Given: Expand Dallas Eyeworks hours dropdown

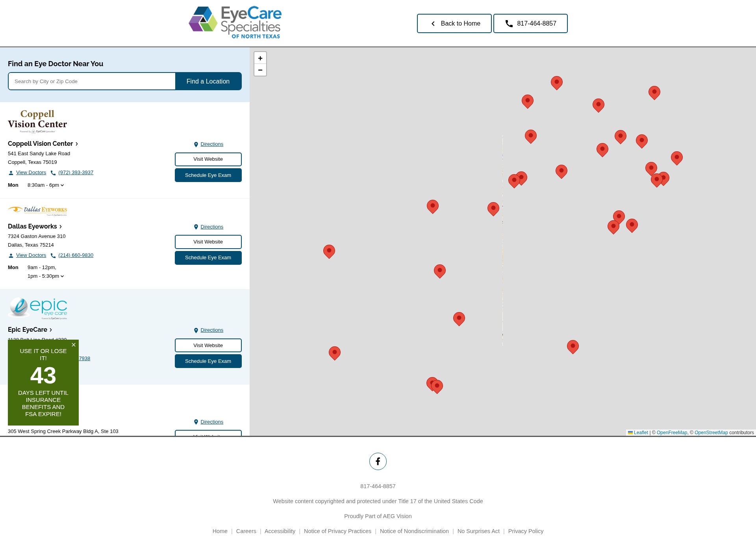Looking at the screenshot, I should [x=62, y=276].
